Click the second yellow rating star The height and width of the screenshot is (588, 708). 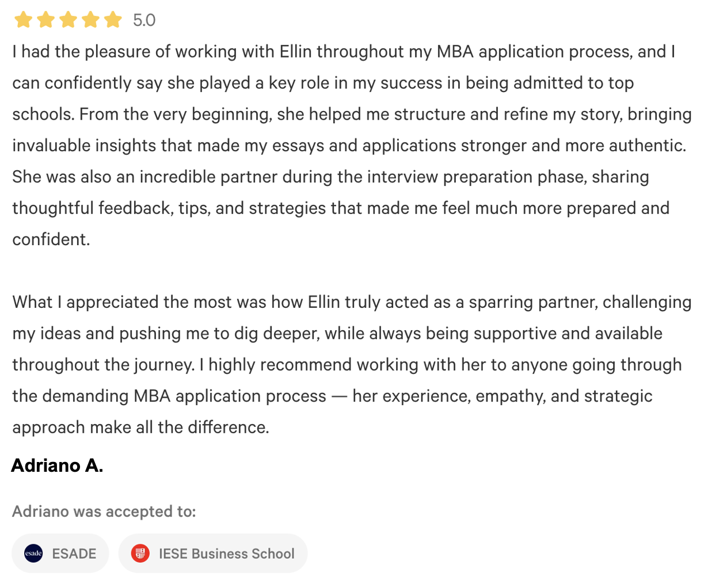(45, 20)
